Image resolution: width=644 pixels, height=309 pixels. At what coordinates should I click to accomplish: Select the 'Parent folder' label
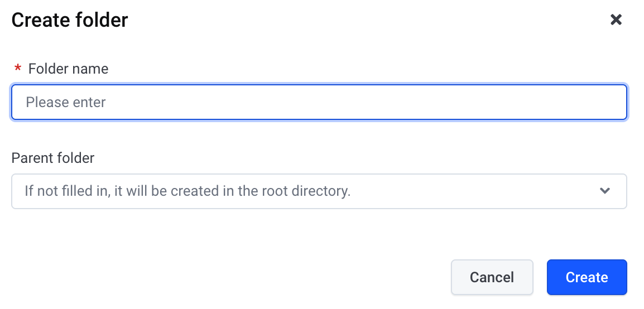tap(53, 158)
